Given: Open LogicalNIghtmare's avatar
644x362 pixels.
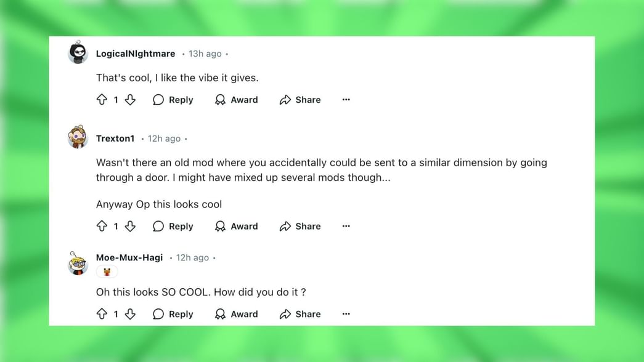Looking at the screenshot, I should [x=77, y=52].
